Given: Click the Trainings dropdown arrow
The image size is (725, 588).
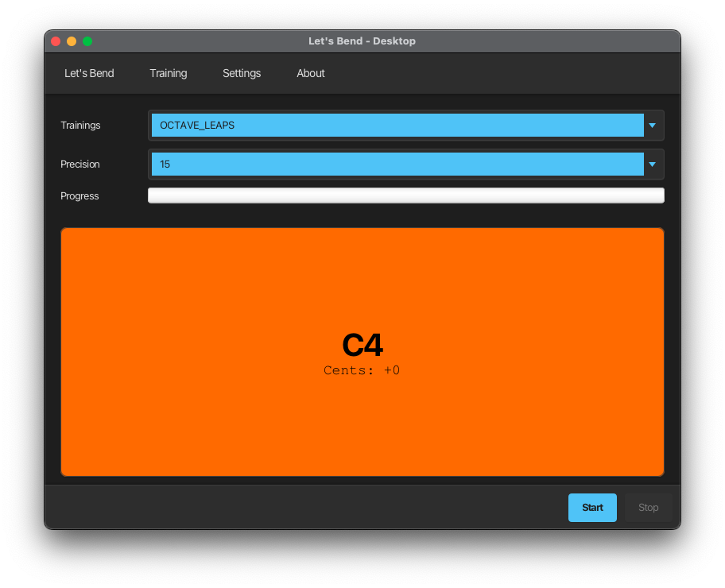Looking at the screenshot, I should [x=653, y=126].
